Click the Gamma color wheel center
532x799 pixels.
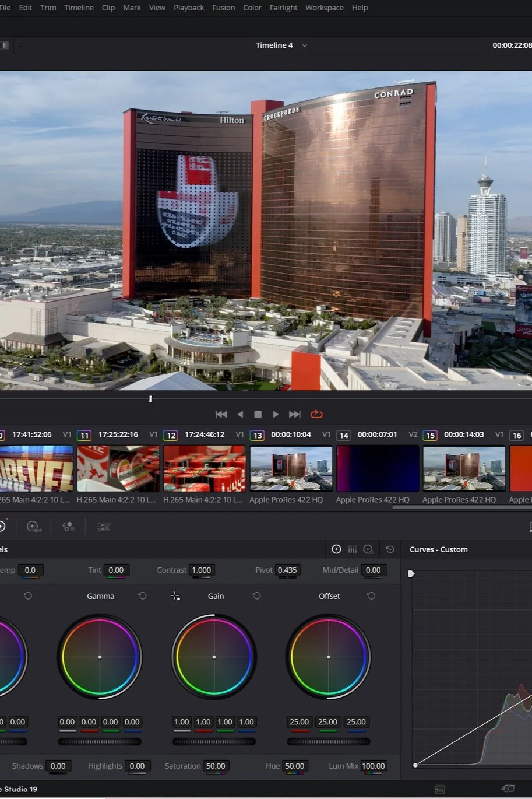coord(100,657)
